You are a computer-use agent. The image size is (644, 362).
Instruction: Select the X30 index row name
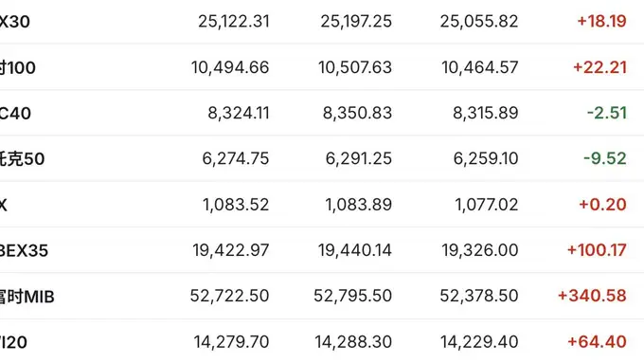[15, 22]
